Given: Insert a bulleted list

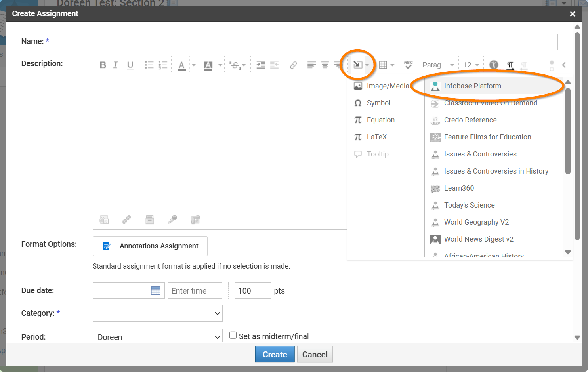Looking at the screenshot, I should coord(149,65).
